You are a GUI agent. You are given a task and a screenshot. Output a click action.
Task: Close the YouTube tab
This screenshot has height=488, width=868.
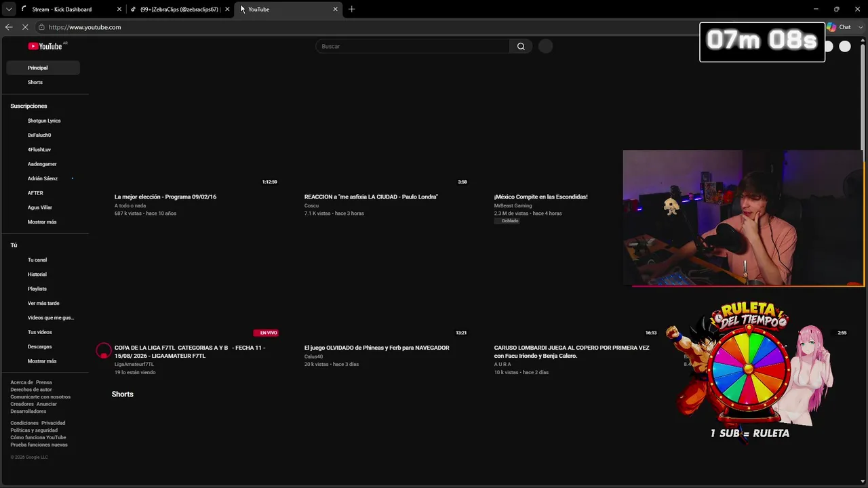335,9
